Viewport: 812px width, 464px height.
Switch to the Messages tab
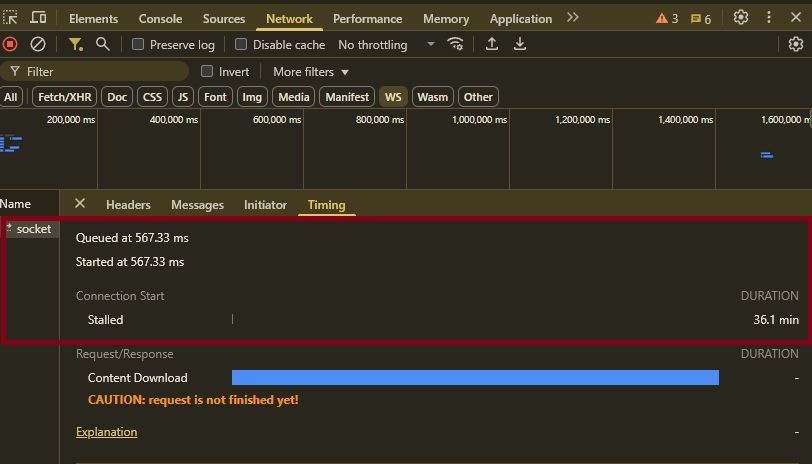pyautogui.click(x=197, y=205)
